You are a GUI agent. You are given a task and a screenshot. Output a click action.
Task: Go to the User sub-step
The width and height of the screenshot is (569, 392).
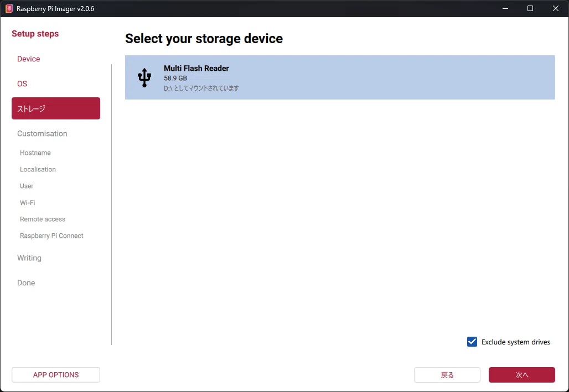tap(27, 186)
